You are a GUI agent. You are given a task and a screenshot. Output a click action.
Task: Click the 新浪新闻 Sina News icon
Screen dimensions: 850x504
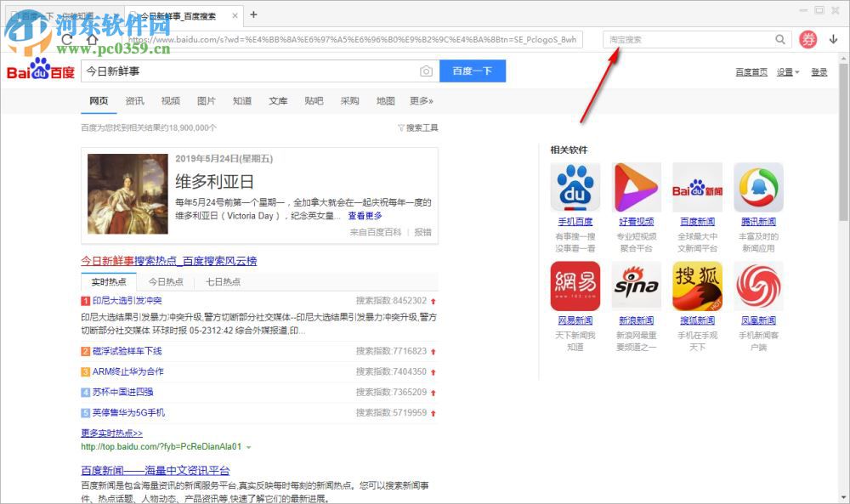pos(636,287)
